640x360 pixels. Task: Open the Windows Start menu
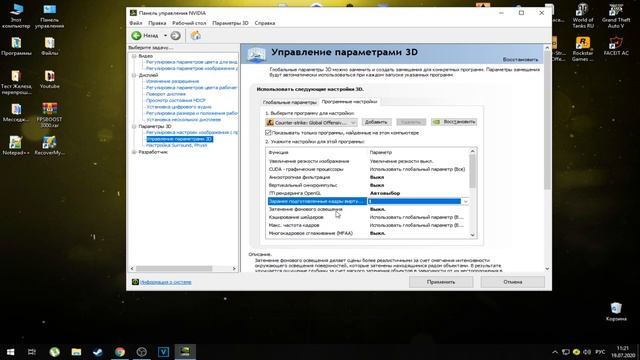(x=11, y=351)
